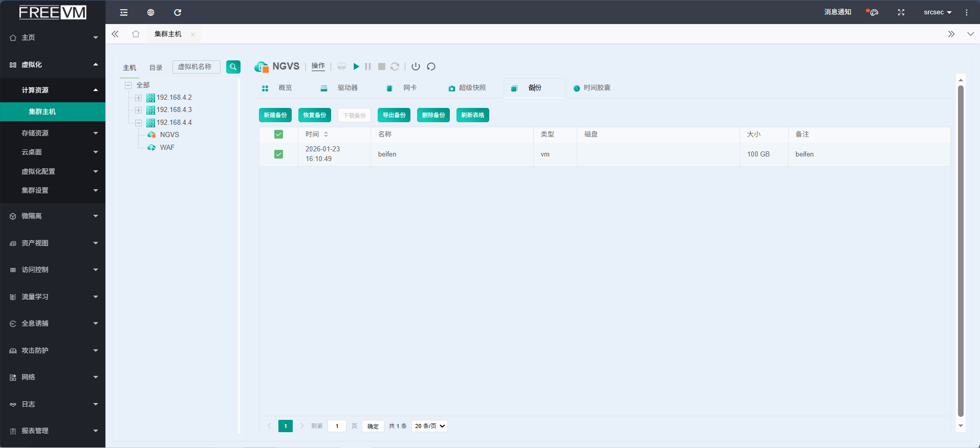Click the 虚拟机名称 search input field
980x448 pixels.
pyautogui.click(x=197, y=67)
